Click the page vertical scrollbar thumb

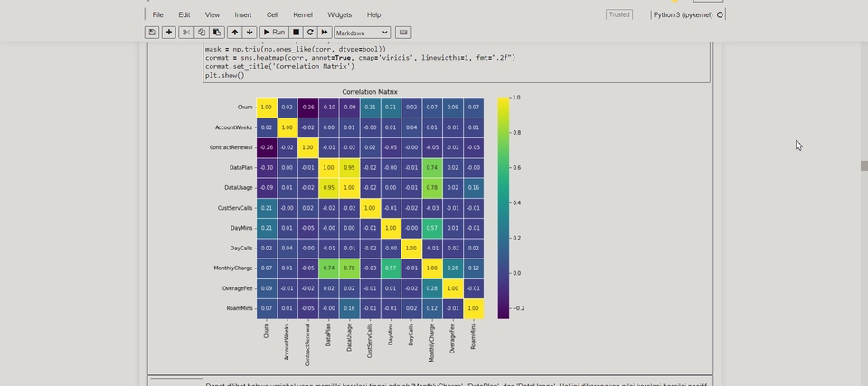[x=863, y=165]
